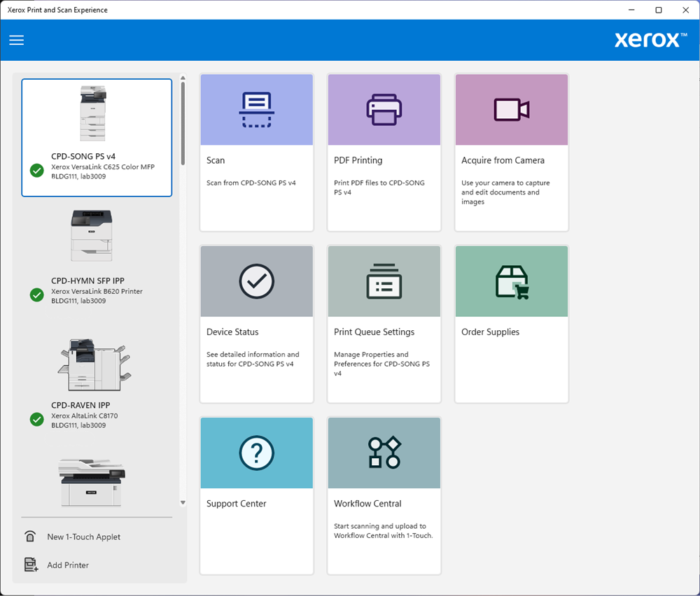Image resolution: width=700 pixels, height=596 pixels.
Task: Open the Workflow Central shapes icon
Action: [x=384, y=453]
